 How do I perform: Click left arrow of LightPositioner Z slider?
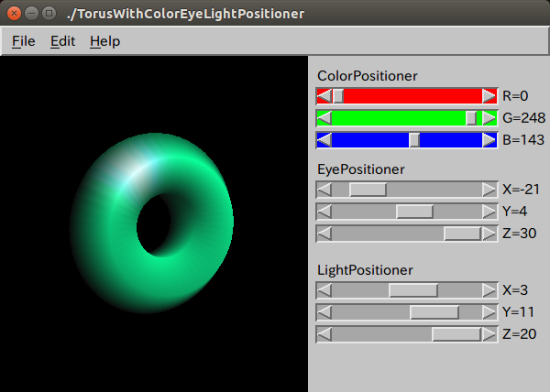click(x=324, y=334)
